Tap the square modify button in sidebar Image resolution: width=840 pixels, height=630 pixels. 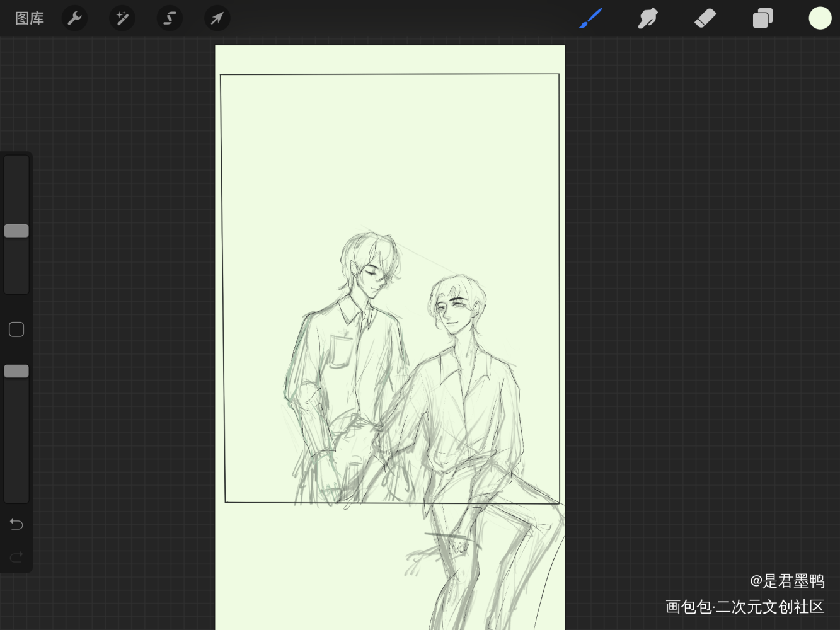pos(16,329)
